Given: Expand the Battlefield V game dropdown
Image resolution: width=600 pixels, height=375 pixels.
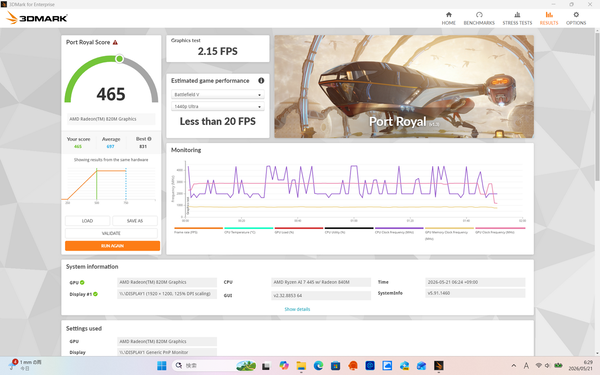Looking at the screenshot, I should point(217,95).
